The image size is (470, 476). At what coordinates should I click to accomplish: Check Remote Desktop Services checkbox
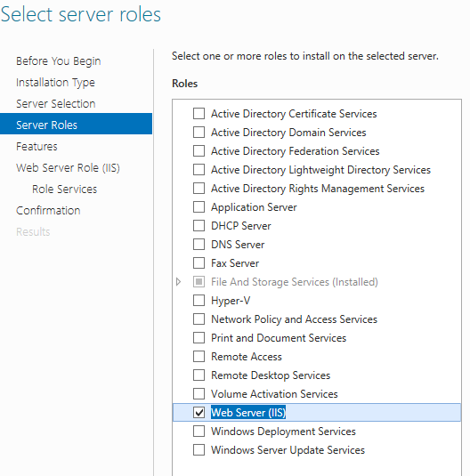[x=199, y=375]
